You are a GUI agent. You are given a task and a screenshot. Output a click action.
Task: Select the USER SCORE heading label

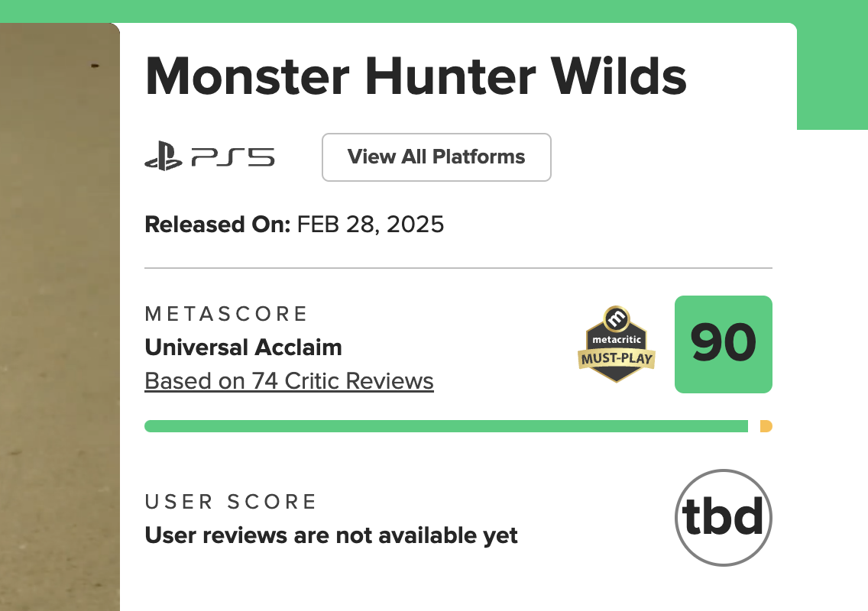(230, 502)
